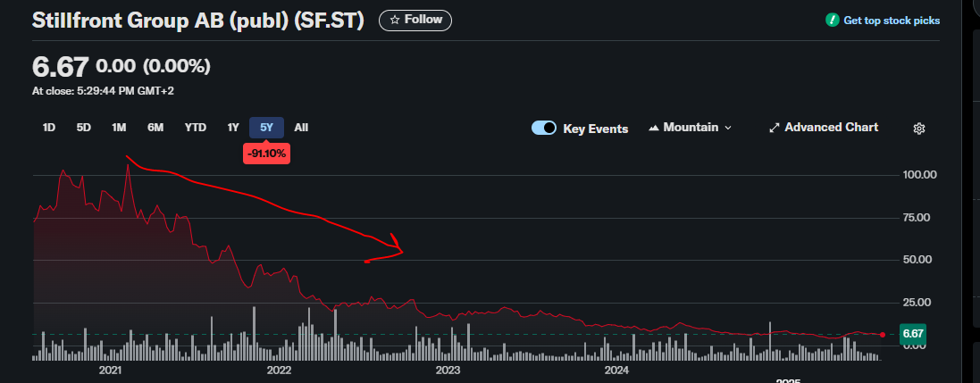Select the 6M time range
Image resolution: width=980 pixels, height=383 pixels.
(x=155, y=128)
